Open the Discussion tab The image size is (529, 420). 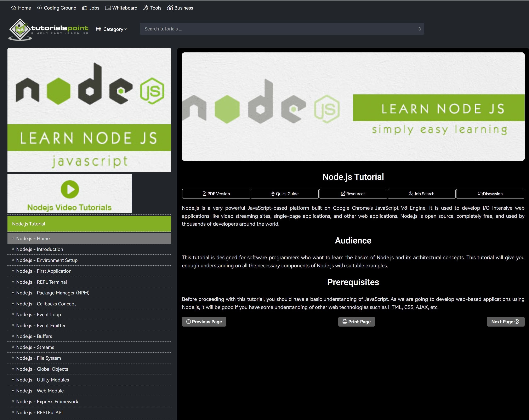pyautogui.click(x=490, y=194)
